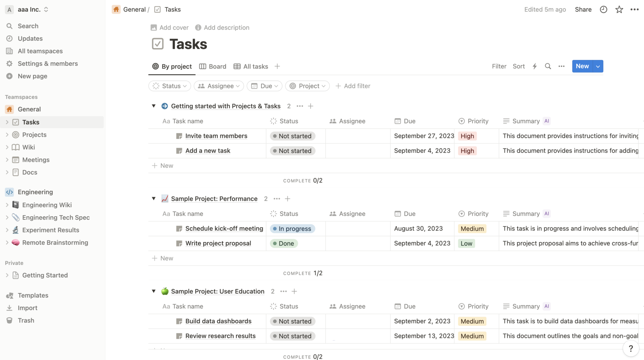Open the search icon next to Sort
Screen dimensions: 644x360
[548, 66]
